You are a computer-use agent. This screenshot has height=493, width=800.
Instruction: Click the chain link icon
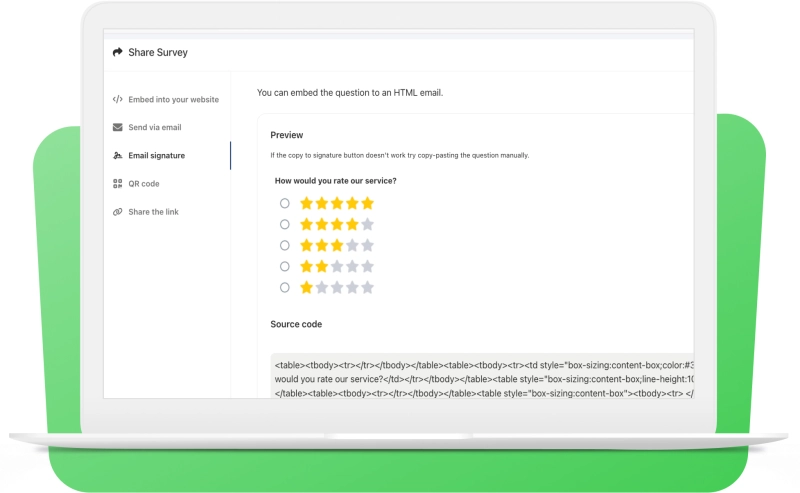pyautogui.click(x=118, y=212)
